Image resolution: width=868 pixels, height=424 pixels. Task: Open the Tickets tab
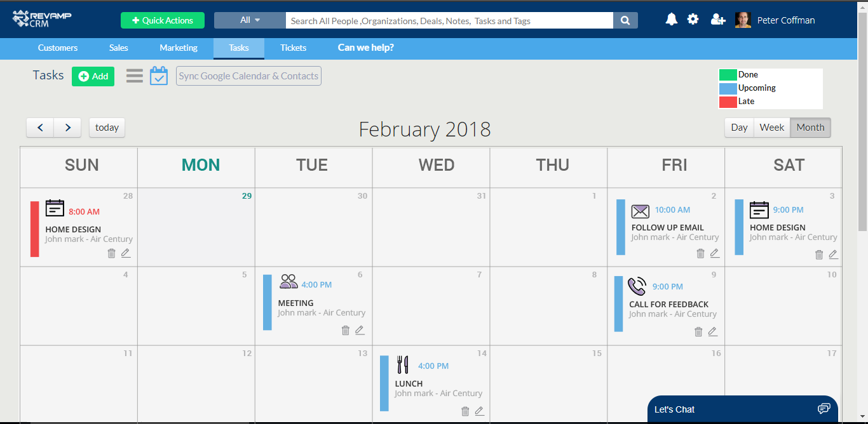[294, 48]
